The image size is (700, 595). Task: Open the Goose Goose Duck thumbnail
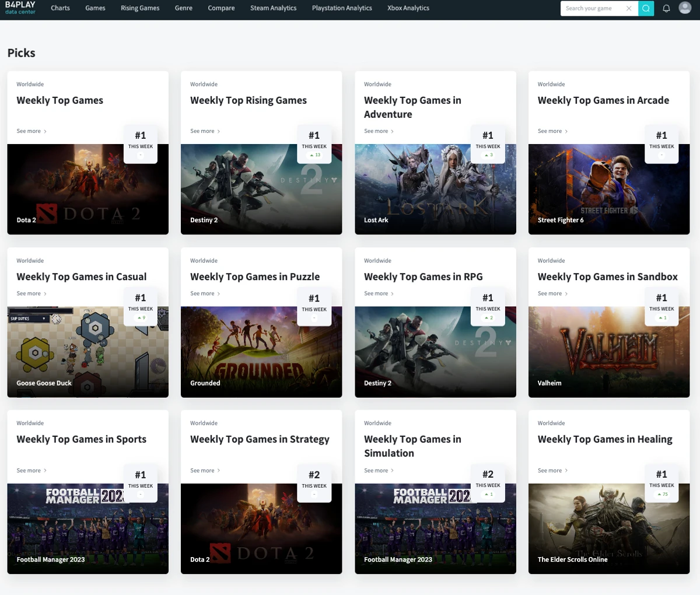87,352
